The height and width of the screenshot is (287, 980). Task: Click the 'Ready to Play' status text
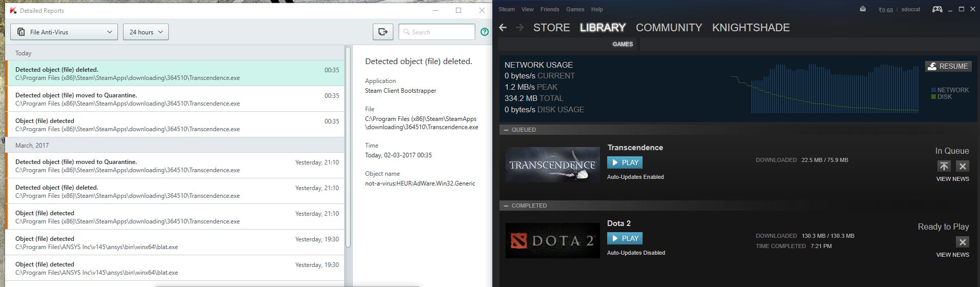943,227
